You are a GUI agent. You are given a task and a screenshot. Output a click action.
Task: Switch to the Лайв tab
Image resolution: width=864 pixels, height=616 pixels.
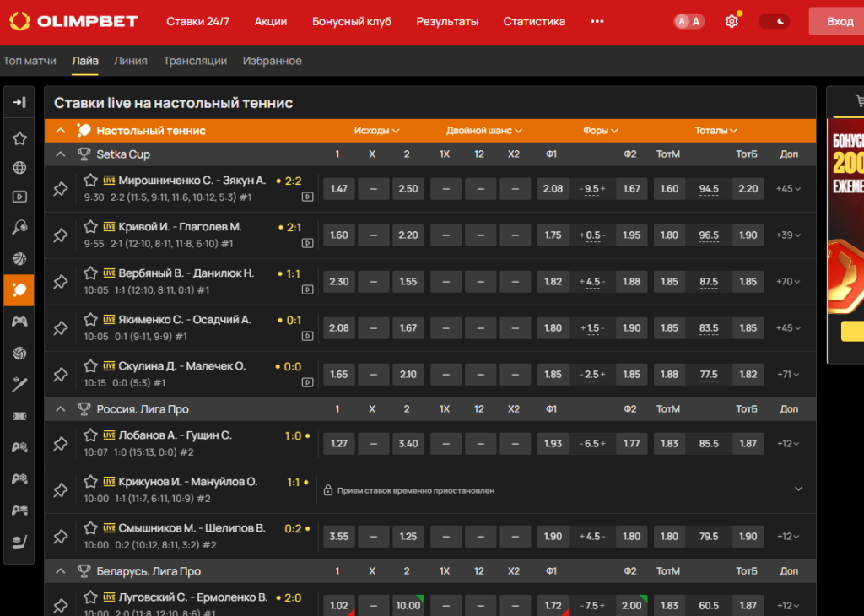click(x=85, y=61)
